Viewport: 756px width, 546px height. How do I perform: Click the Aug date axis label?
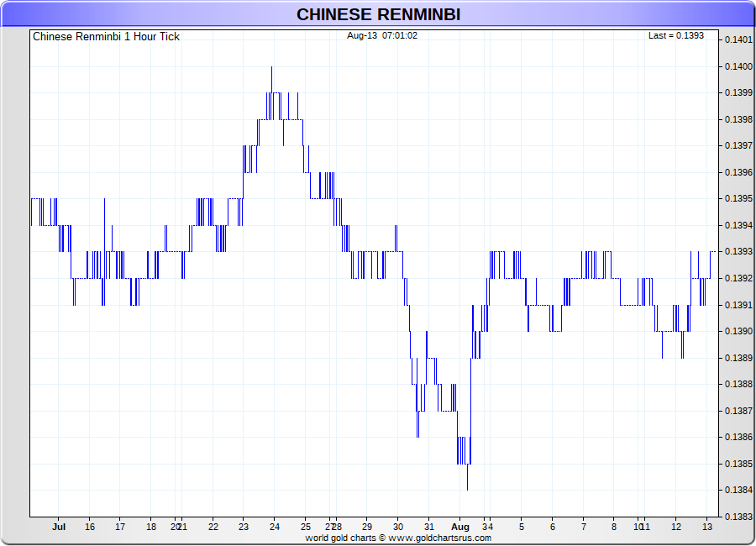point(460,527)
